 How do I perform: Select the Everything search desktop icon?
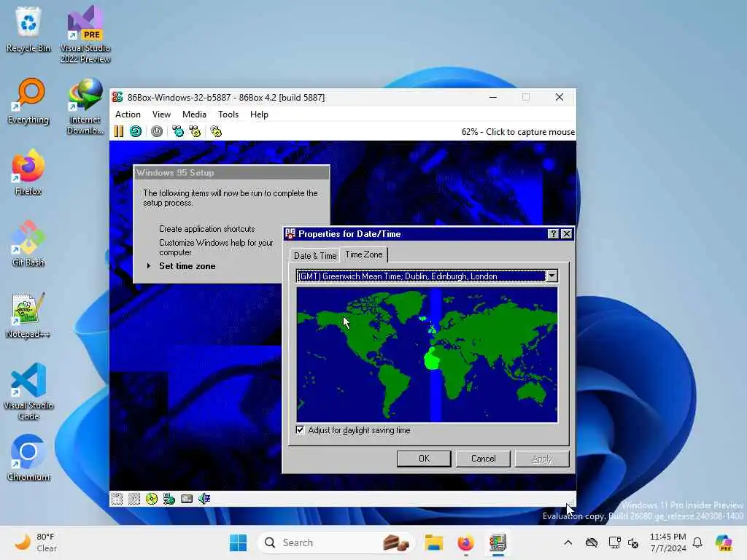(28, 101)
